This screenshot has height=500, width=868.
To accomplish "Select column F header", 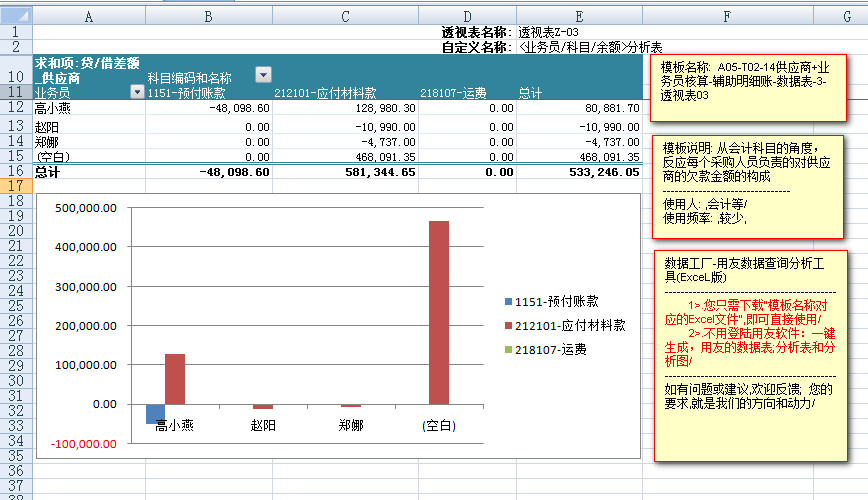I will tap(726, 15).
